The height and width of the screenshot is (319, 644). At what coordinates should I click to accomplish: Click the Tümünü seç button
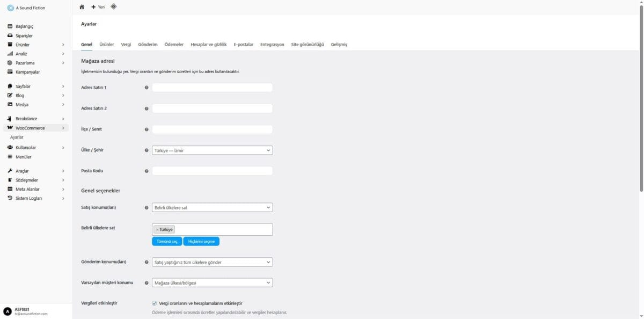167,241
